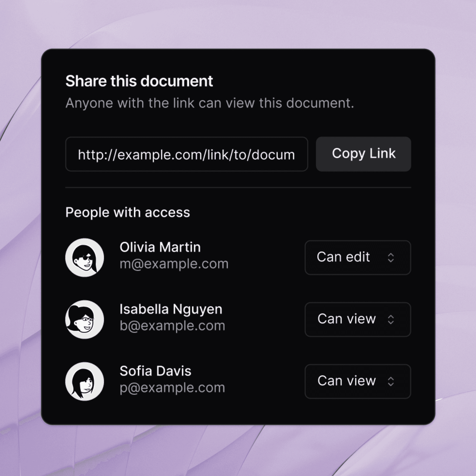
Task: Click the name Sofia Davis
Action: (155, 371)
